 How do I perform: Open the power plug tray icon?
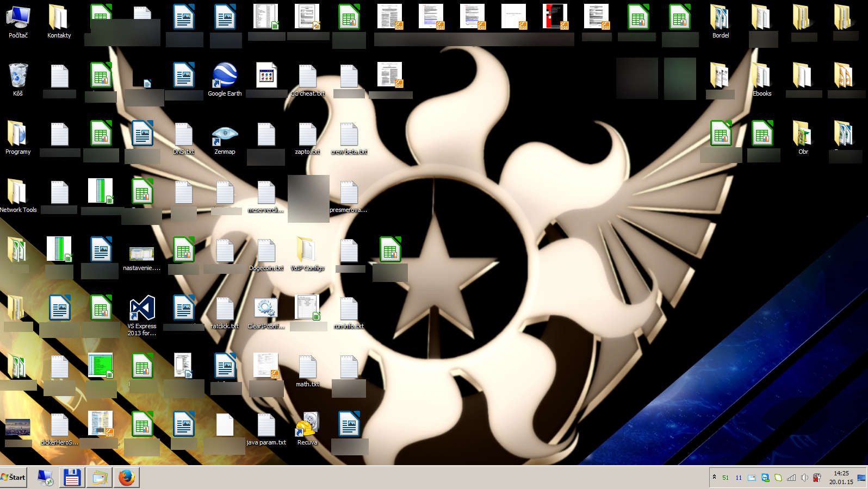click(817, 478)
